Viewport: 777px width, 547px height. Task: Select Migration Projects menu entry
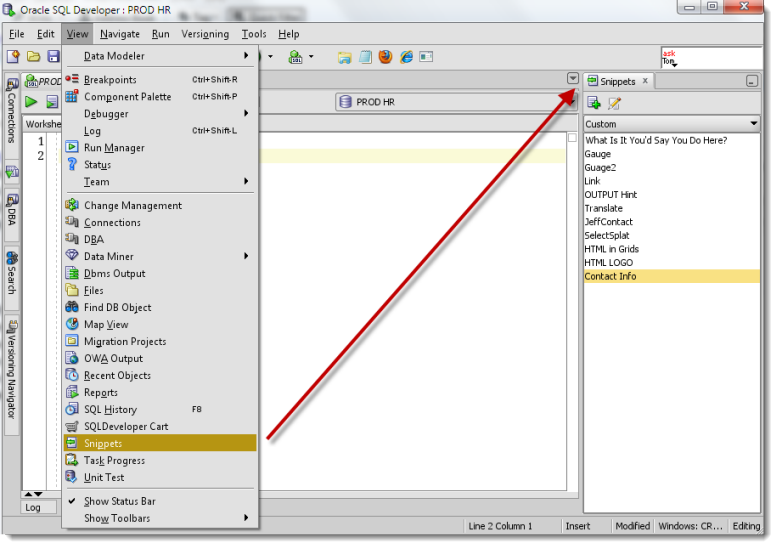pyautogui.click(x=160, y=341)
